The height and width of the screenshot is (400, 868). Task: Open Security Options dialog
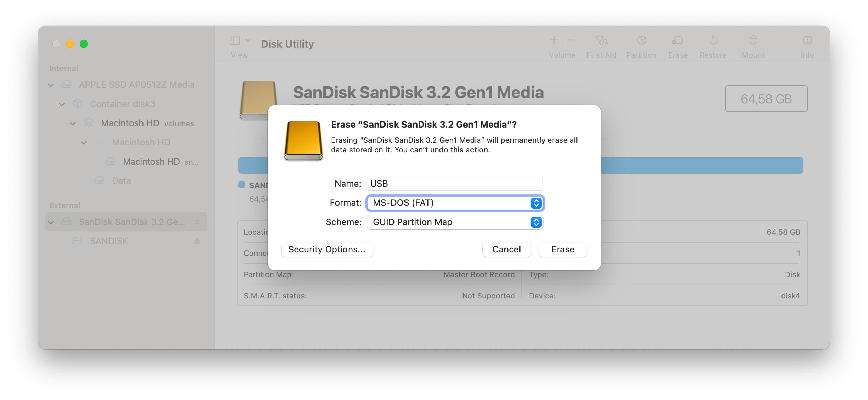coord(327,249)
